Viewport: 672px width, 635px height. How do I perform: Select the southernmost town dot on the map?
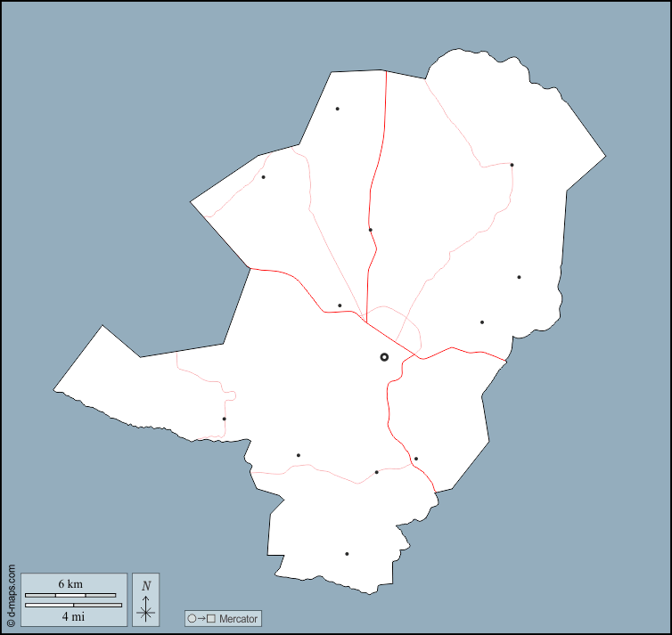[x=347, y=554]
